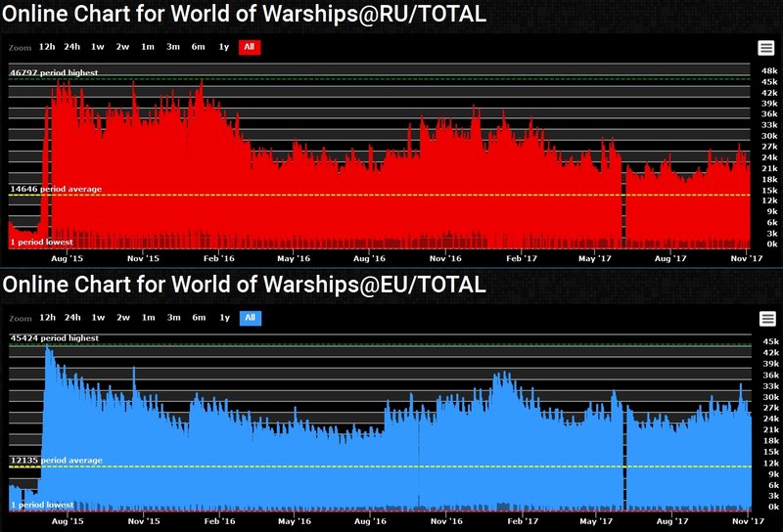Click the '46797 period highest' label on the RU chart
The image size is (783, 532).
point(54,73)
